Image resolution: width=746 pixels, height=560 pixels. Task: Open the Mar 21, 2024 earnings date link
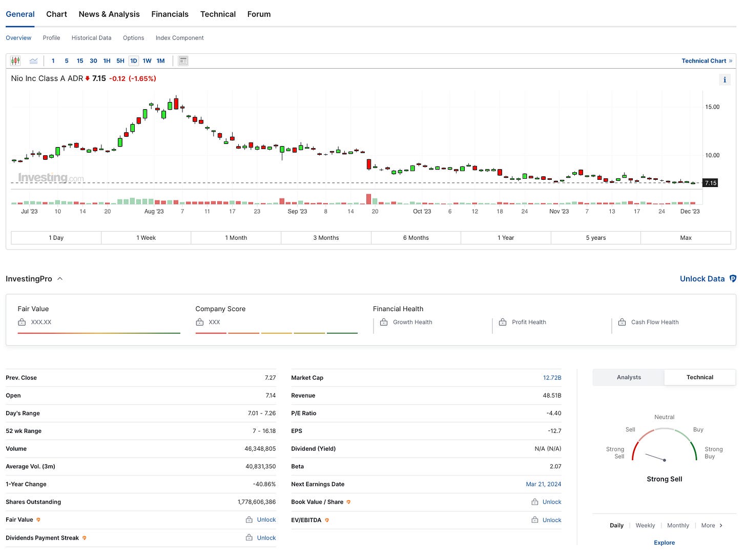[x=543, y=484]
